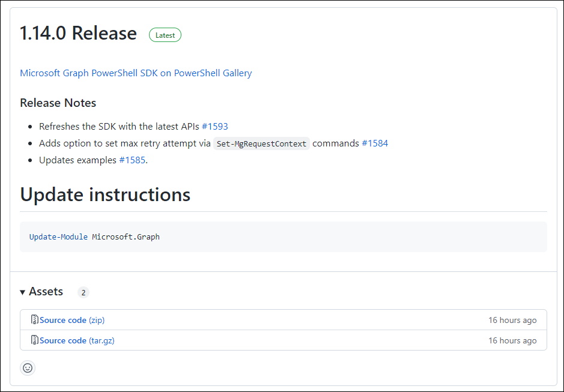Click the archive icon beside Source code (tar.gz)
Screen dimensions: 564x392
[x=34, y=340]
